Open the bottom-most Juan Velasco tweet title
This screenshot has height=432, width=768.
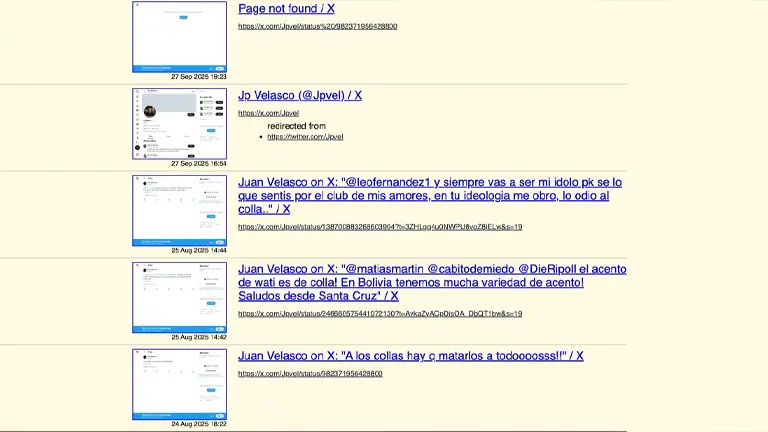pos(410,356)
